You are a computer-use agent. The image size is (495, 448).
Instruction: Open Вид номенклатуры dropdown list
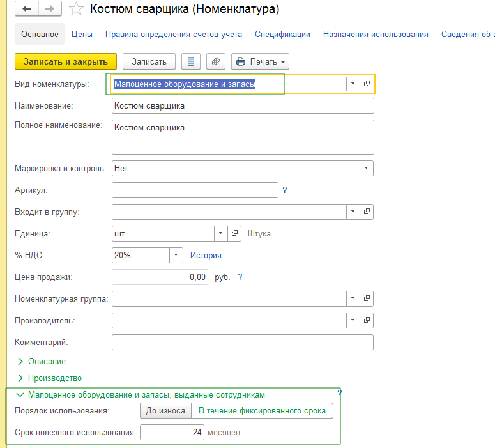[x=353, y=84]
